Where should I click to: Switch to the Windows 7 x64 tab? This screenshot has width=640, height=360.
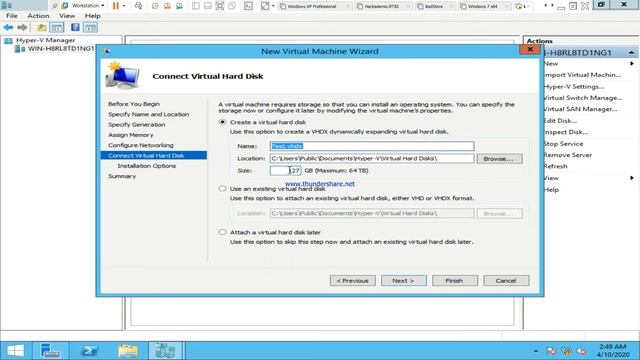tap(484, 6)
